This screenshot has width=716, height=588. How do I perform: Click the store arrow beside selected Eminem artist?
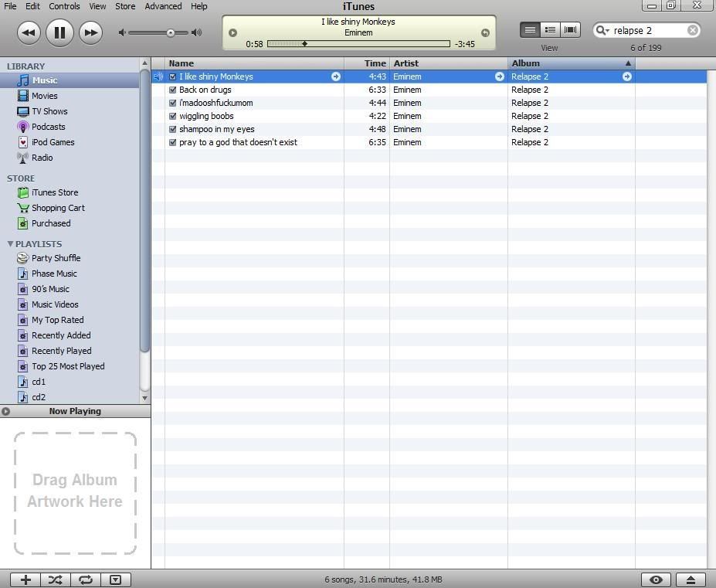(500, 76)
